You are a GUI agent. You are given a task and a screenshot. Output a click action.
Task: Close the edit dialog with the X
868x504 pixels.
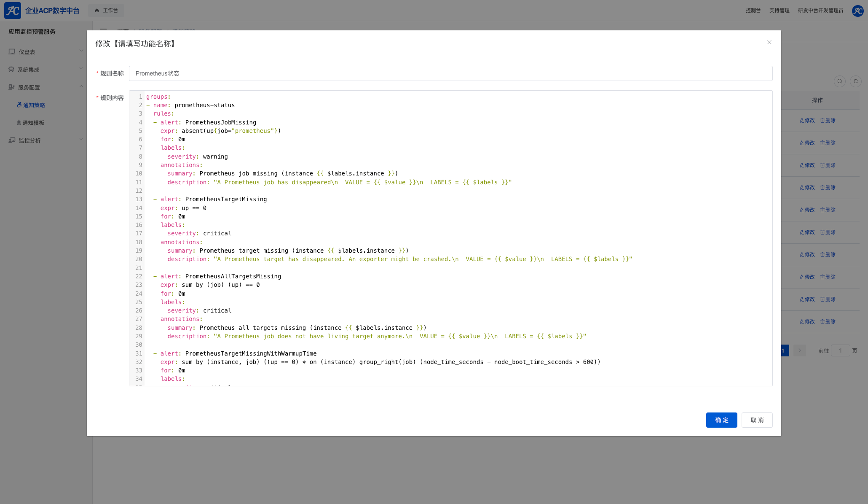769,42
